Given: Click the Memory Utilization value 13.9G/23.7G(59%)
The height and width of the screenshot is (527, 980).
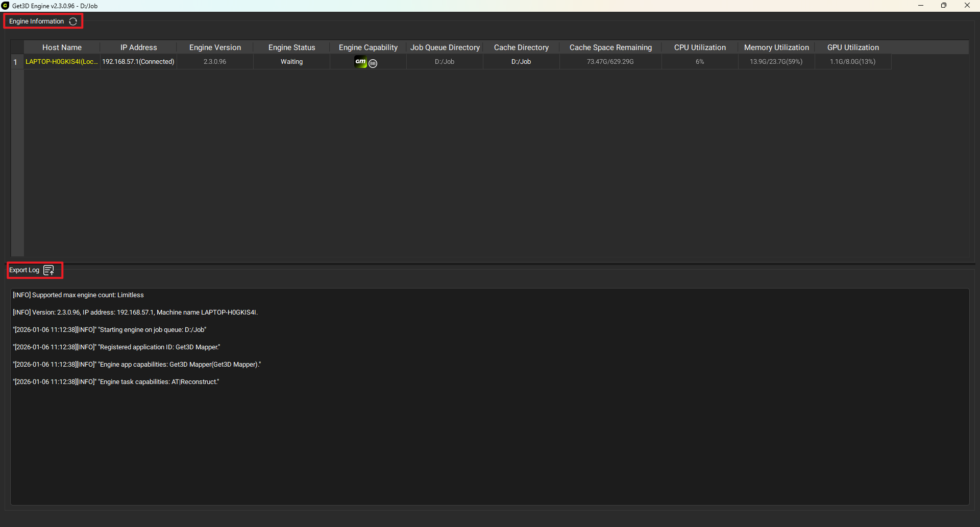Looking at the screenshot, I should pos(776,62).
